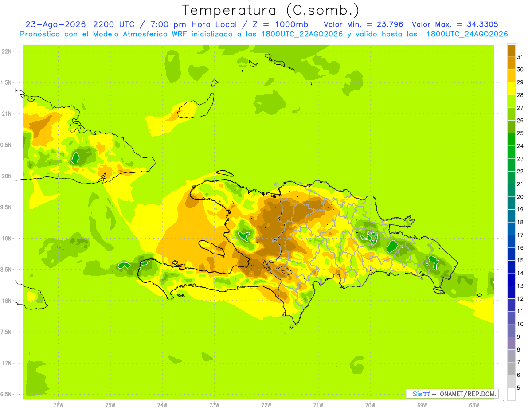Click legend value '24' on color scale
The image size is (532, 411).
(x=520, y=146)
